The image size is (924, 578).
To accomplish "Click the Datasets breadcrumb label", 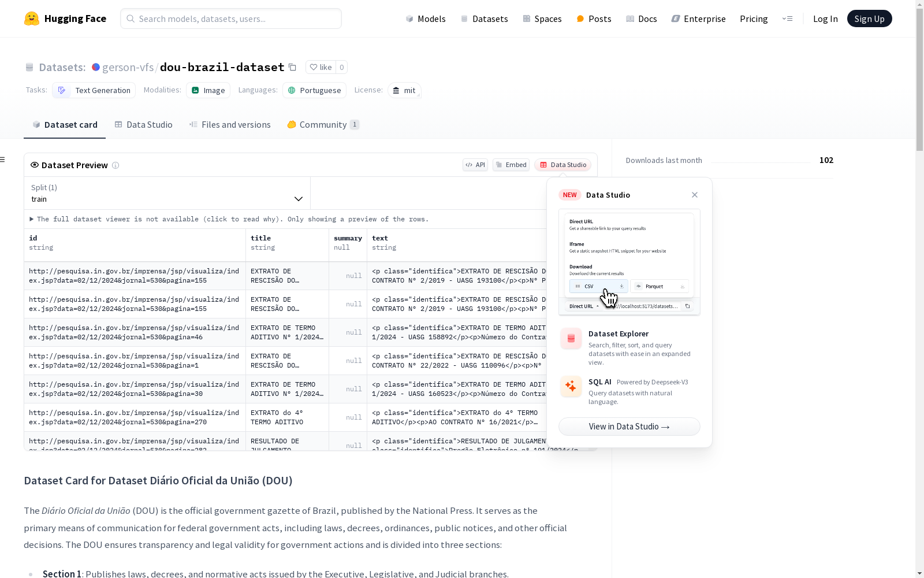I will coord(62,67).
